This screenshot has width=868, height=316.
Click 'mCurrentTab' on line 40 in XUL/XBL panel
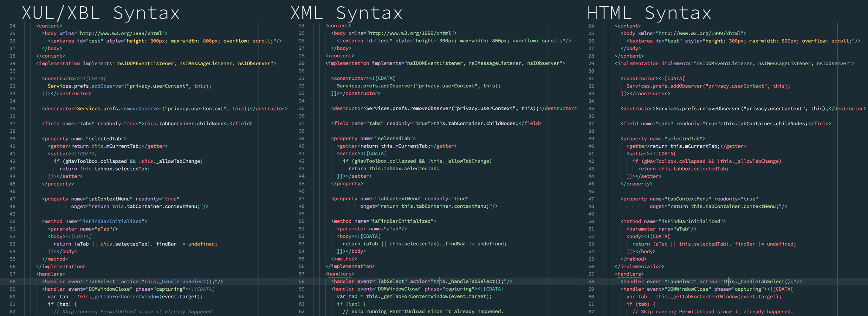pyautogui.click(x=122, y=146)
